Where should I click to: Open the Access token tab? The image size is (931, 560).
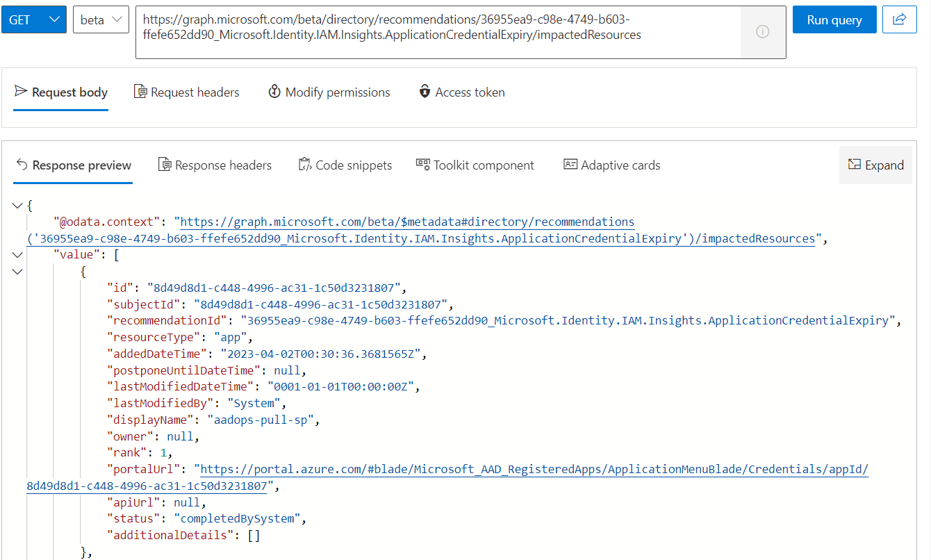pos(462,92)
